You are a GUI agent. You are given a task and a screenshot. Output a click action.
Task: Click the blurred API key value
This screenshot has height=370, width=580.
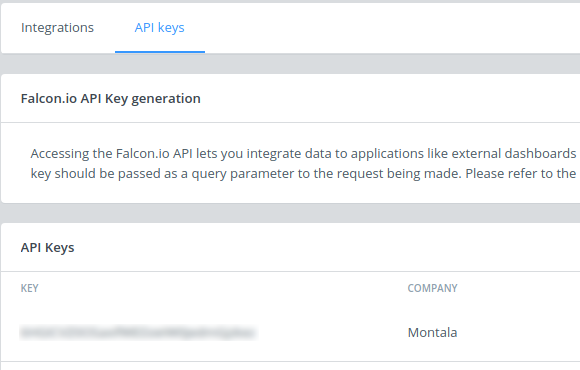pyautogui.click(x=138, y=333)
